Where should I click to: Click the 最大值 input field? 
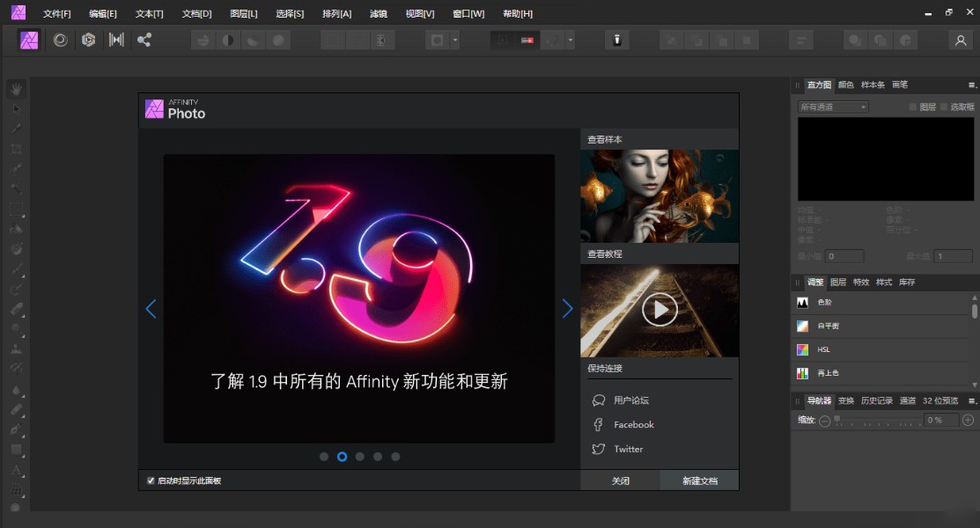tap(953, 256)
